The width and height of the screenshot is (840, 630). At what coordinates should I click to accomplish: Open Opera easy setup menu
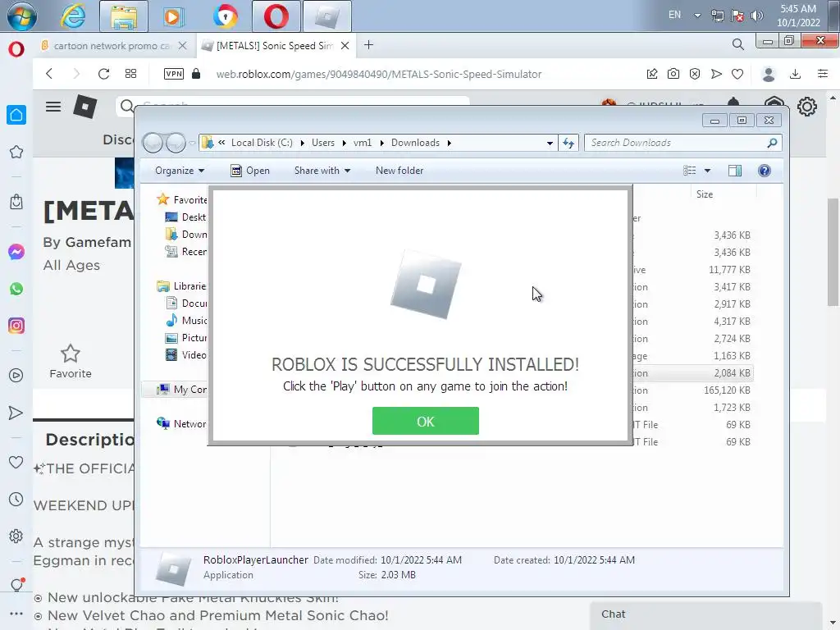pos(823,74)
